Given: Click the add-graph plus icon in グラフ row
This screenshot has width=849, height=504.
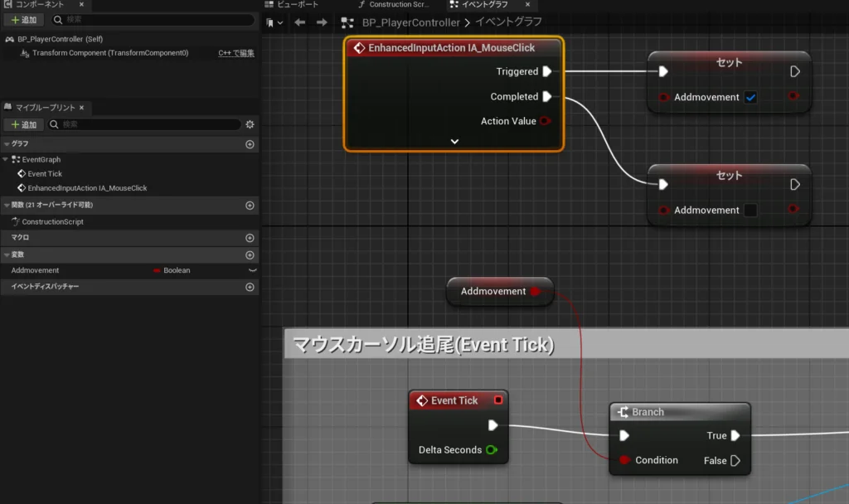Looking at the screenshot, I should coord(250,143).
